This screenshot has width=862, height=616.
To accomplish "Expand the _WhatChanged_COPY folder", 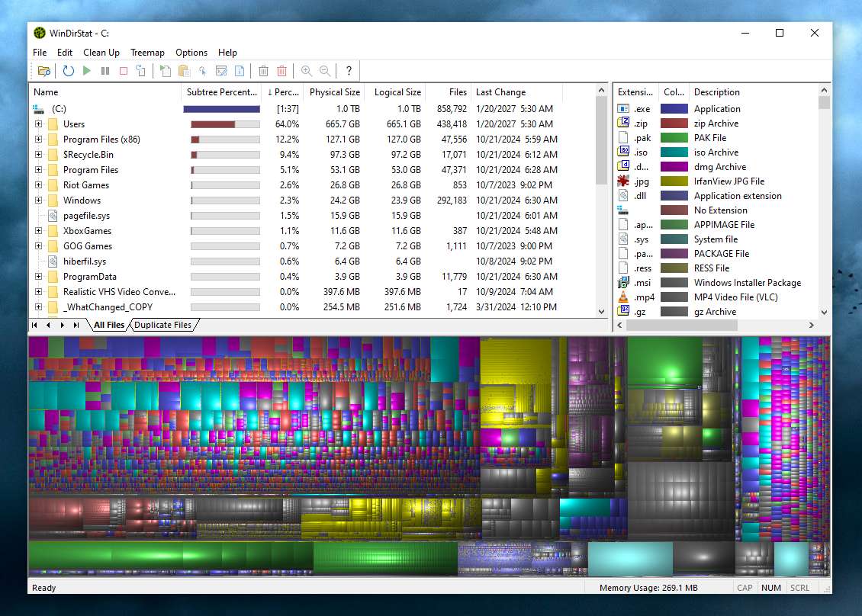I will pyautogui.click(x=38, y=306).
